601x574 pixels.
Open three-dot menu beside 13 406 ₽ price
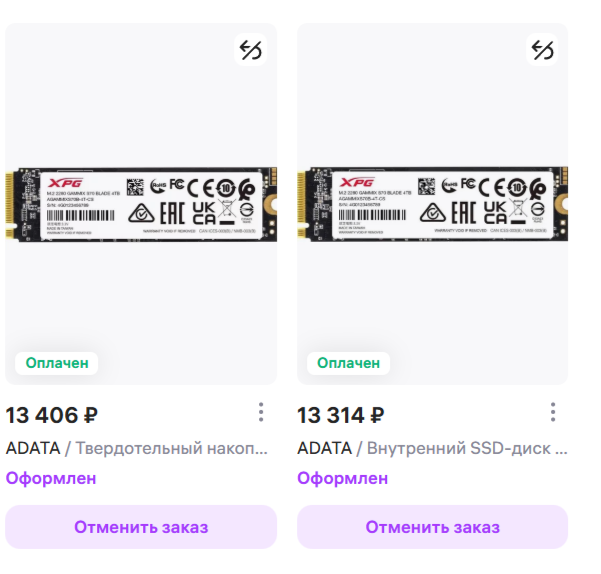(260, 412)
